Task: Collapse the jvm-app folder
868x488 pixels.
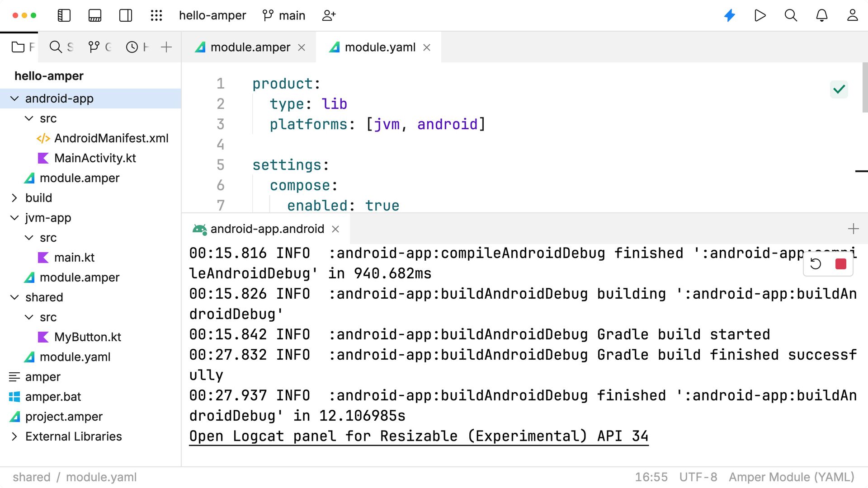Action: coord(14,218)
